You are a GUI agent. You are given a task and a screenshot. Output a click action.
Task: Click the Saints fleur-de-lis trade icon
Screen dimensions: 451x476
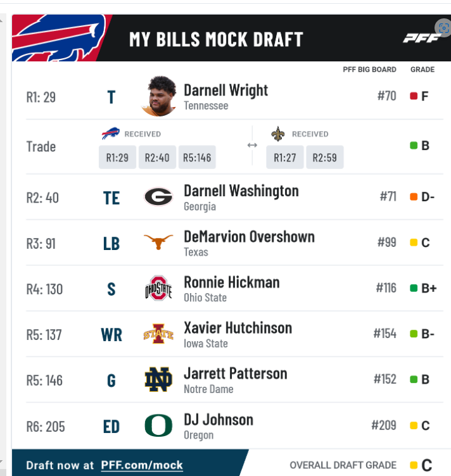pyautogui.click(x=278, y=134)
